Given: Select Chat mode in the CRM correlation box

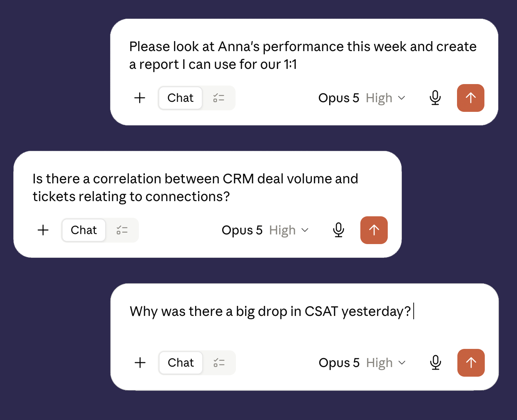Looking at the screenshot, I should tap(84, 230).
